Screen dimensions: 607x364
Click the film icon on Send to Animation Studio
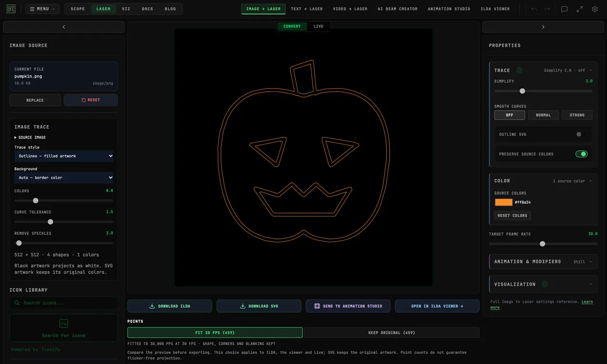[x=317, y=306]
